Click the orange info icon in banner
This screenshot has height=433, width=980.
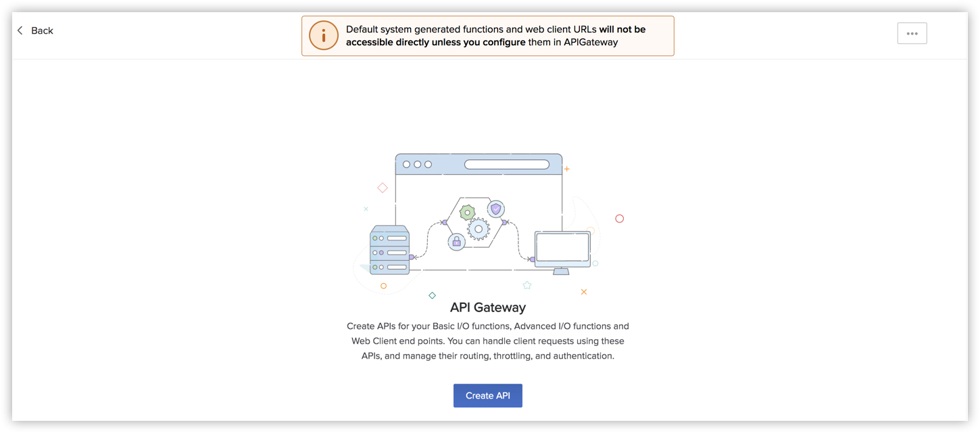[324, 36]
